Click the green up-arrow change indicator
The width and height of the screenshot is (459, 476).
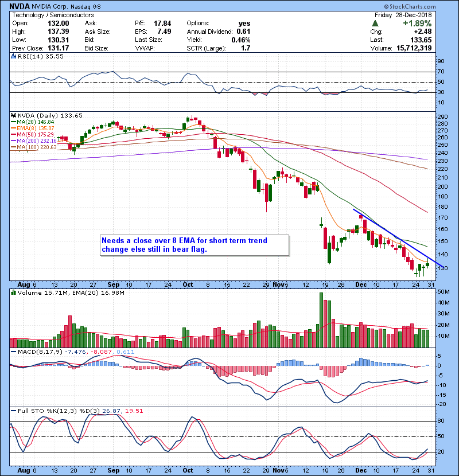[375, 24]
